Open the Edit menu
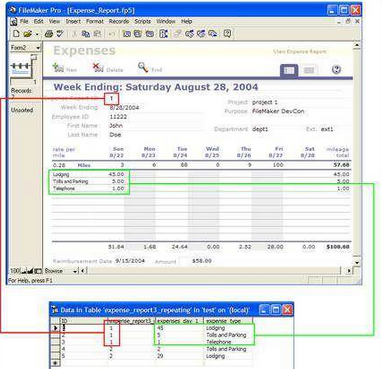382x369 pixels. pos(38,21)
